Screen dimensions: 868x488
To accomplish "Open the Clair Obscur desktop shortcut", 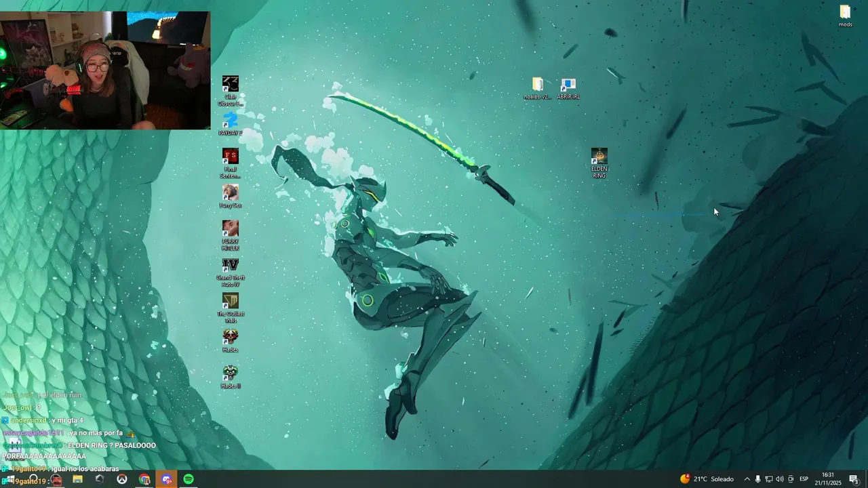I will click(231, 91).
